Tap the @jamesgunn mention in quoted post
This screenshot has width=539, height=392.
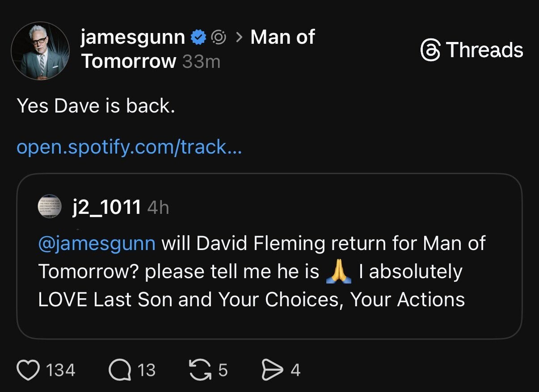[97, 244]
